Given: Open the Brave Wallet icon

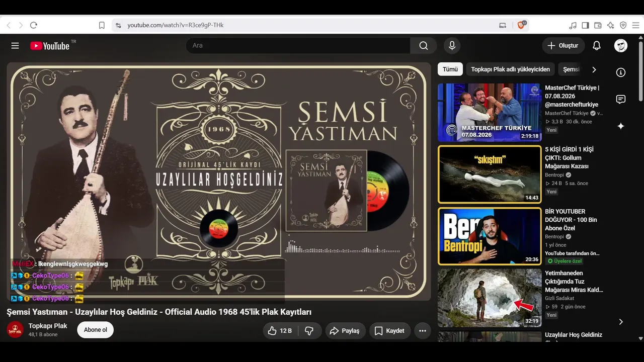Looking at the screenshot, I should click(598, 25).
